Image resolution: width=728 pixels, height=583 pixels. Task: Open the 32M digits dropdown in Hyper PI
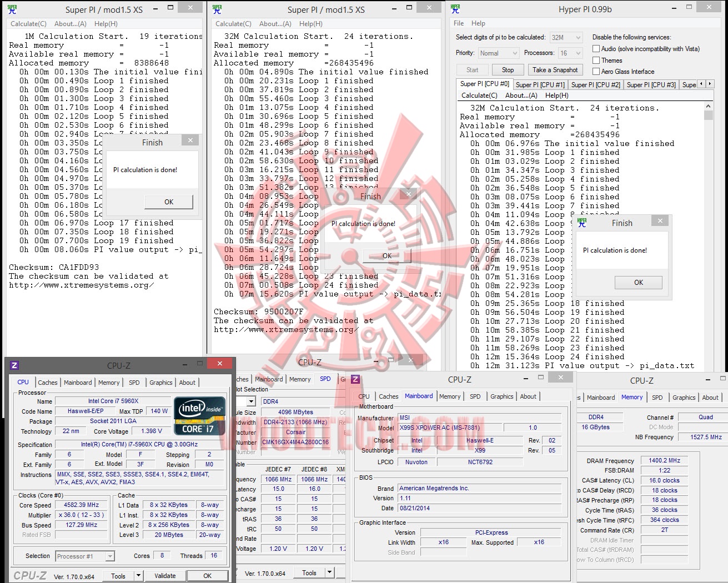pyautogui.click(x=566, y=37)
